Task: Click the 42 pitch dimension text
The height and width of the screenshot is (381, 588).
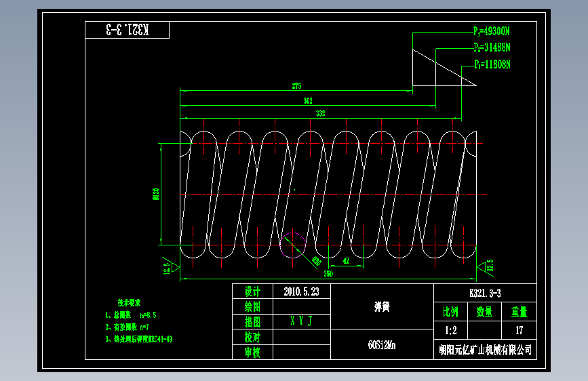Action: (x=346, y=260)
